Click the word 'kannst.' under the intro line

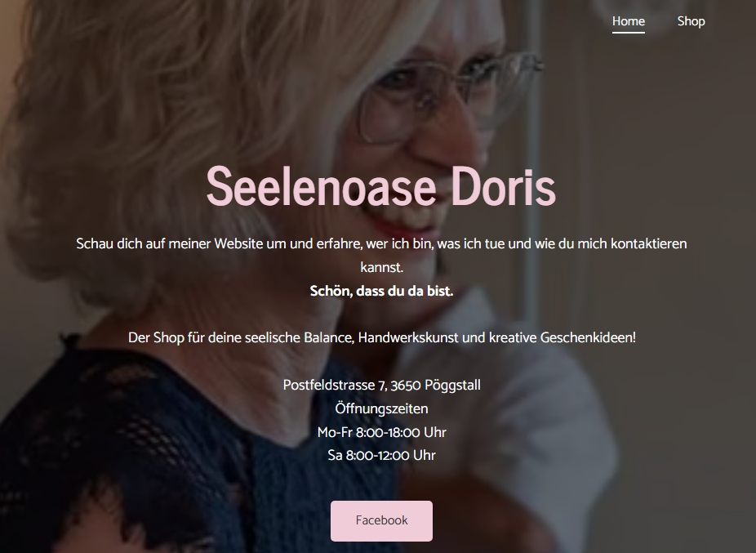[x=381, y=267]
